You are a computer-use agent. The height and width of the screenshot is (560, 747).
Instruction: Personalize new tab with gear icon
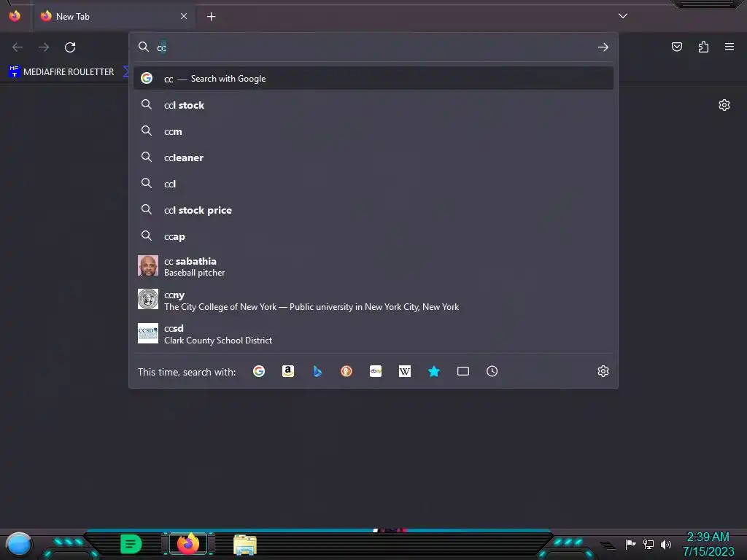coord(724,105)
